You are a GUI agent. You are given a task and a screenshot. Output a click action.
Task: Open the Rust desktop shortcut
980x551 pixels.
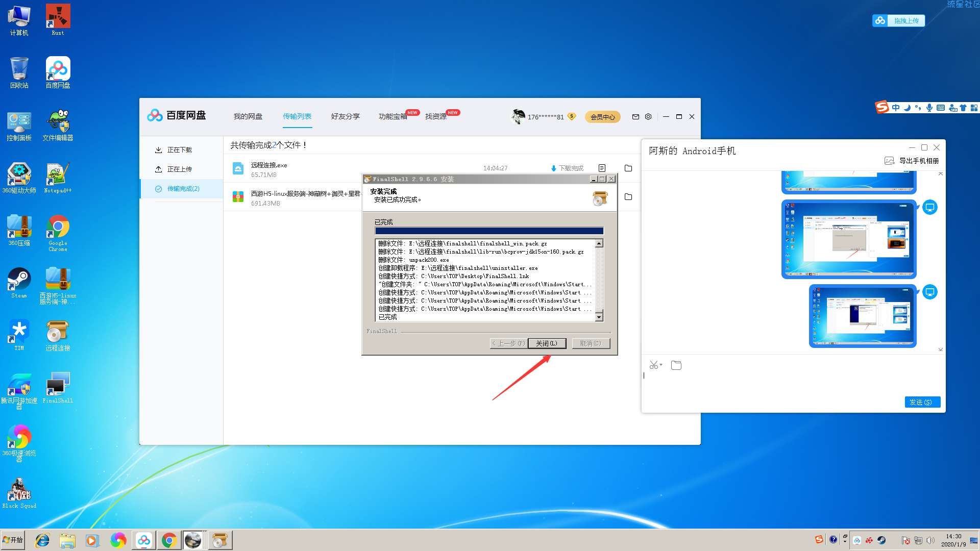(58, 20)
